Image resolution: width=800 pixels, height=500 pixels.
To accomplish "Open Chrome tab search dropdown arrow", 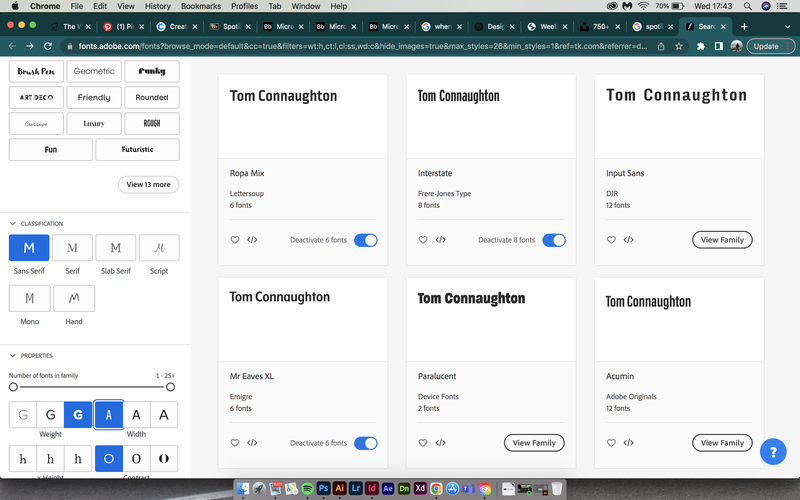I will tap(787, 27).
